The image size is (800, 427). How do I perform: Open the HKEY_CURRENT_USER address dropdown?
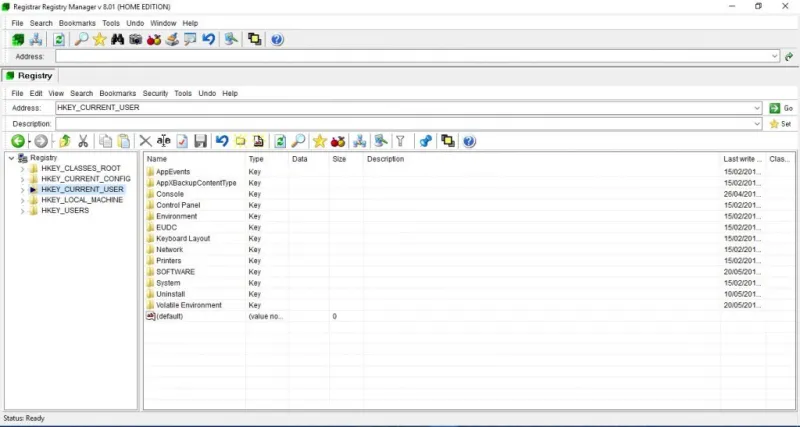(757, 108)
